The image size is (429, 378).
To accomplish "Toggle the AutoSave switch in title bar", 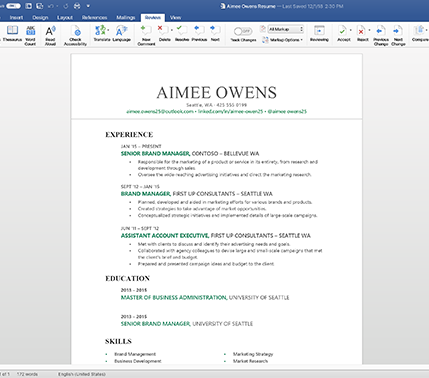I will (13, 6).
